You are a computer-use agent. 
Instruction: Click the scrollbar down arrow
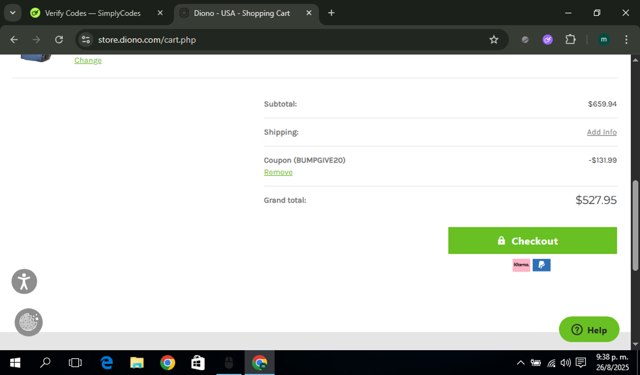pos(635,345)
